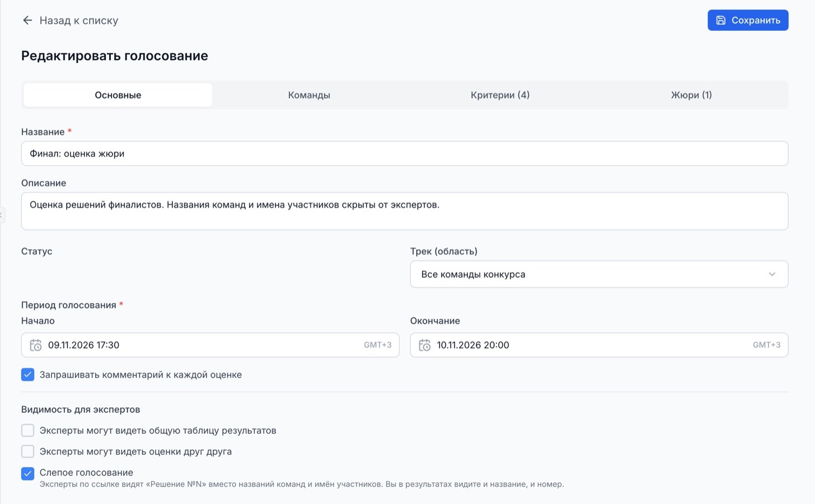Click the GMT+3 label in the Окончание field

point(767,345)
